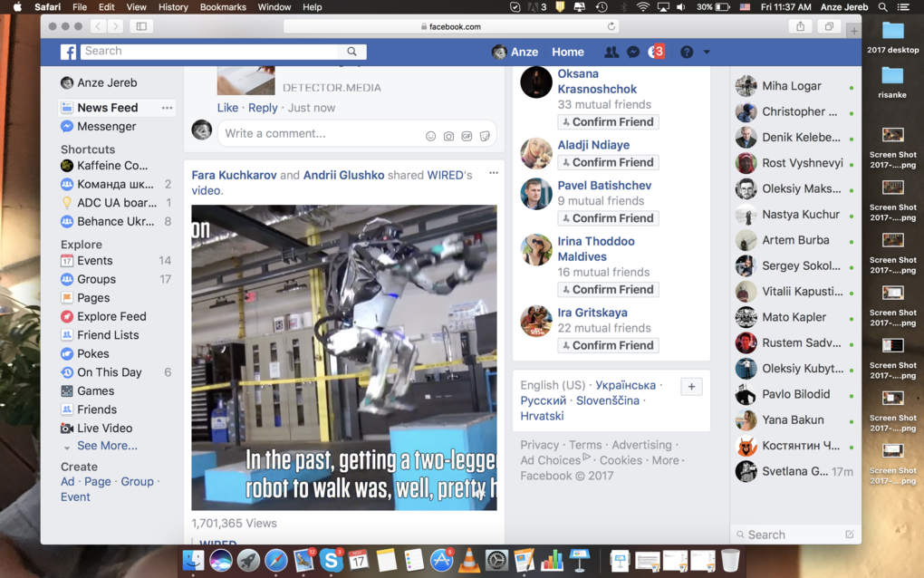Confirm friend request from Oksana Krasnoshchok
Viewport: 924px width, 578px height.
[608, 122]
